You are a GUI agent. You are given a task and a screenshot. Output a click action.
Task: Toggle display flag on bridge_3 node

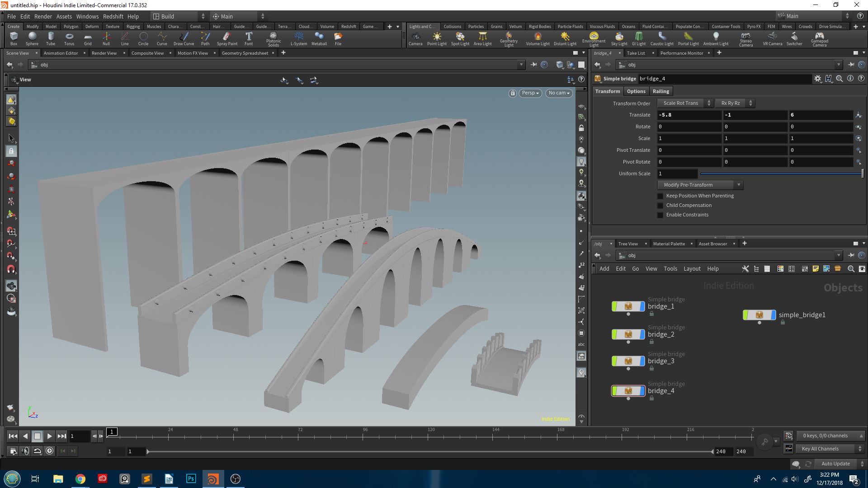point(642,361)
